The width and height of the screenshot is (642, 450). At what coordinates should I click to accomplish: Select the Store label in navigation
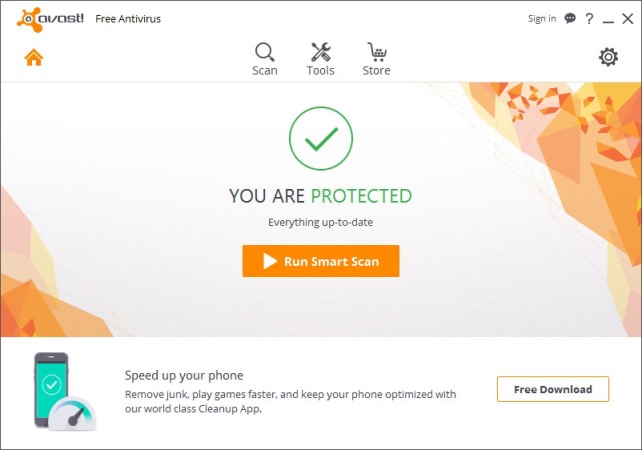(x=377, y=70)
